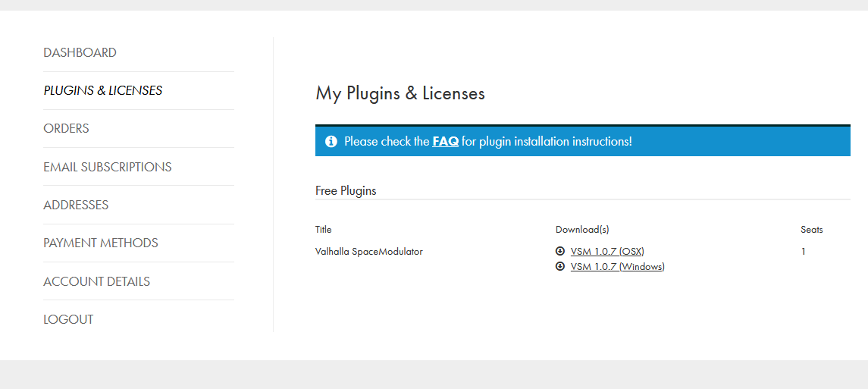
Task: Navigate to Addresses
Action: click(76, 205)
